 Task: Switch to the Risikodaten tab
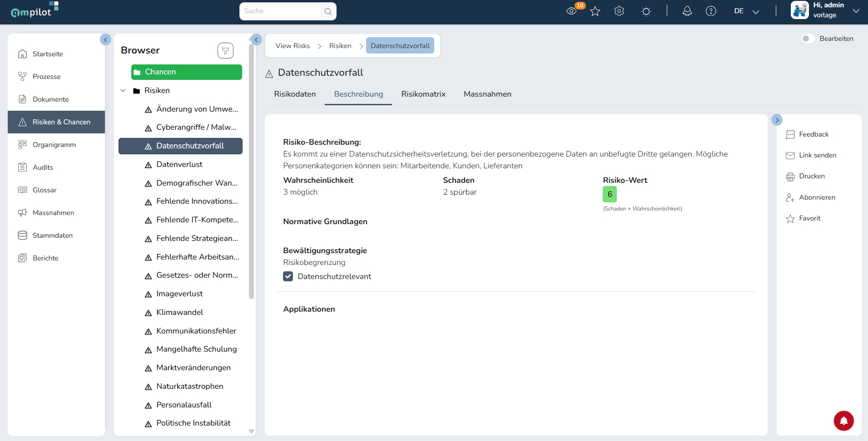pos(295,94)
